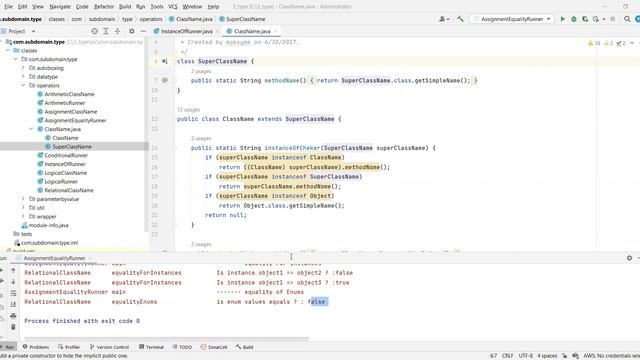Click the Stop icon in the top toolbar
Screen dimensions: 640x360
[613, 19]
